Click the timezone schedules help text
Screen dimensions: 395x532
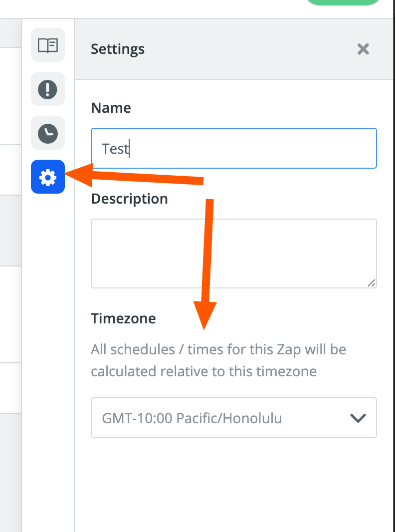[218, 360]
